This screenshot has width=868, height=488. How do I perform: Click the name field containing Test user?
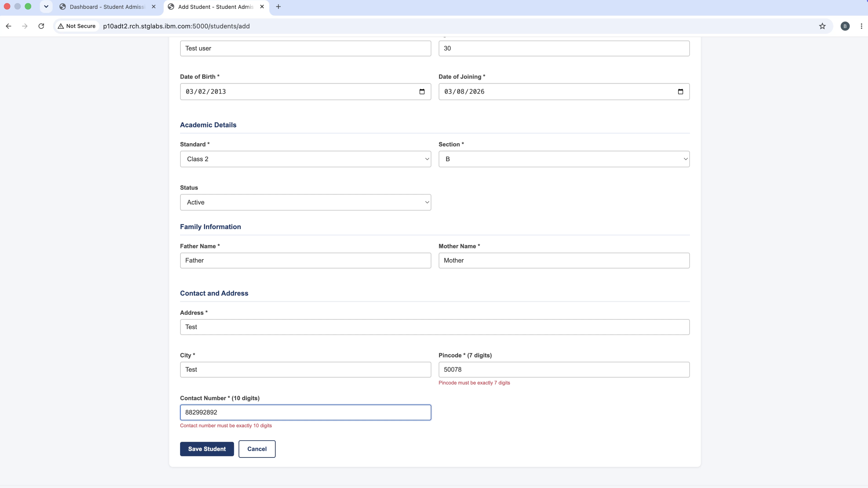tap(305, 49)
